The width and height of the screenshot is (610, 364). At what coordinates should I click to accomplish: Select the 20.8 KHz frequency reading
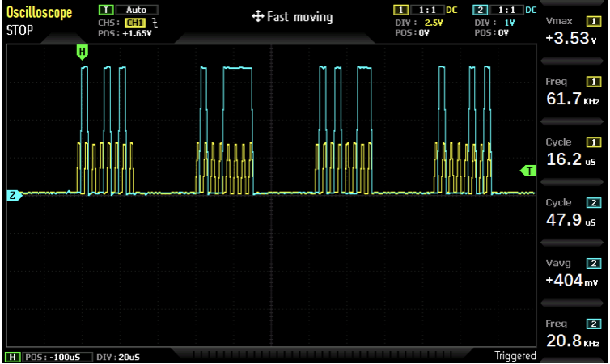[573, 341]
